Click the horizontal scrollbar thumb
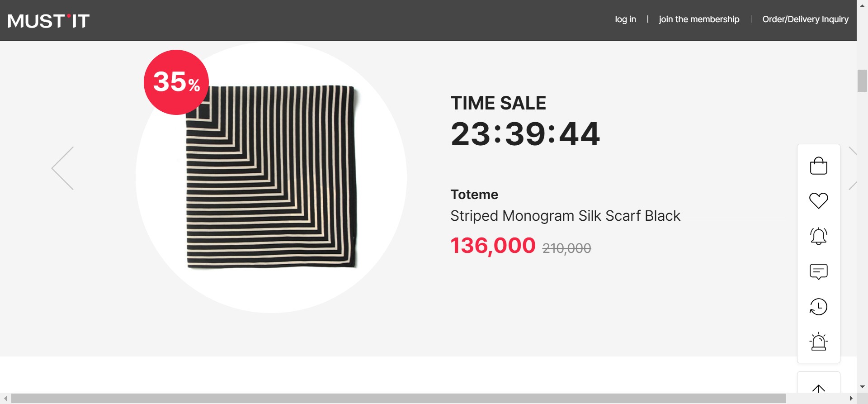Screen dimensions: 868x404 coord(398,399)
